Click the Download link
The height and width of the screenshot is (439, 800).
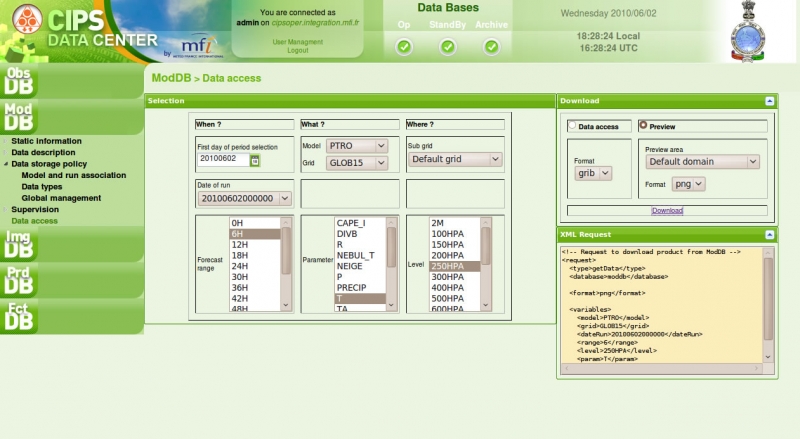(667, 211)
